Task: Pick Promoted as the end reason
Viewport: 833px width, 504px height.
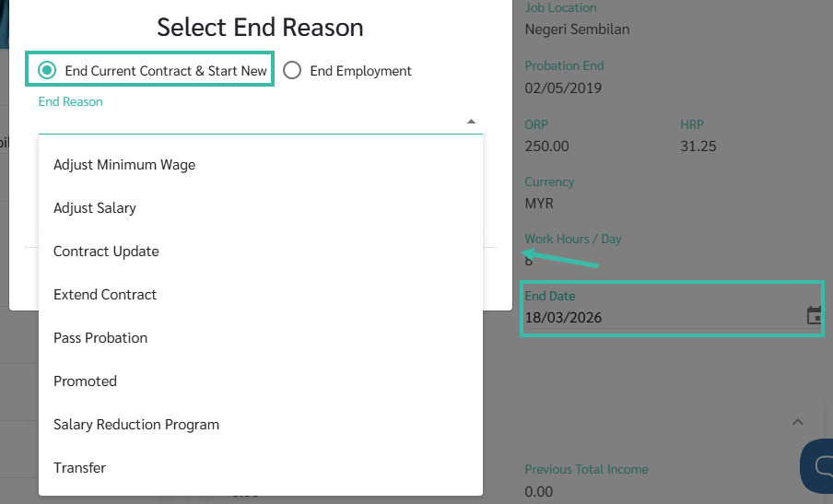Action: (x=85, y=381)
